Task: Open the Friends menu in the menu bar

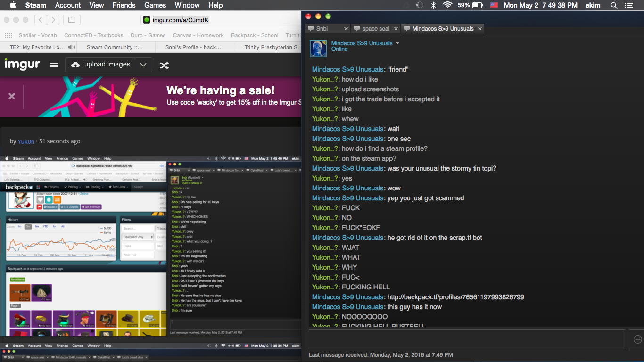Action: click(x=124, y=5)
